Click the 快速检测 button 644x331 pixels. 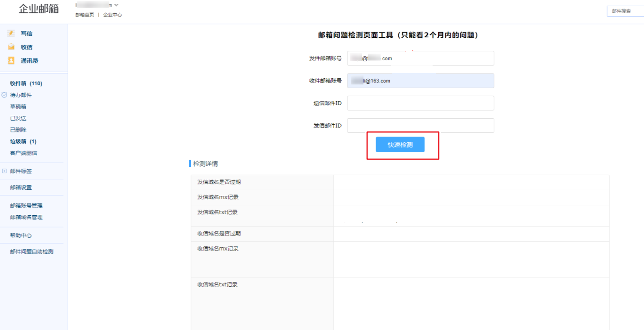[x=400, y=145]
